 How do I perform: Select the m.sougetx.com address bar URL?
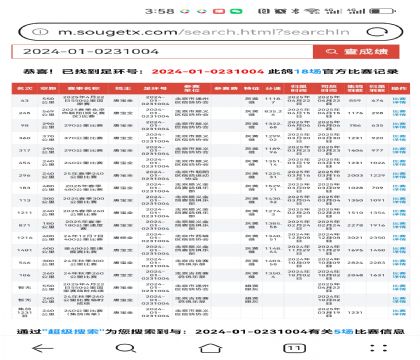[204, 32]
